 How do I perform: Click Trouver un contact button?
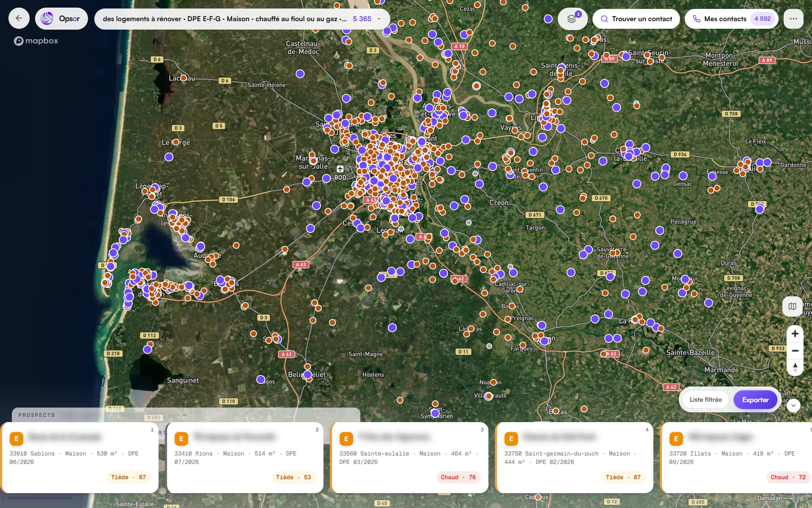coord(636,19)
